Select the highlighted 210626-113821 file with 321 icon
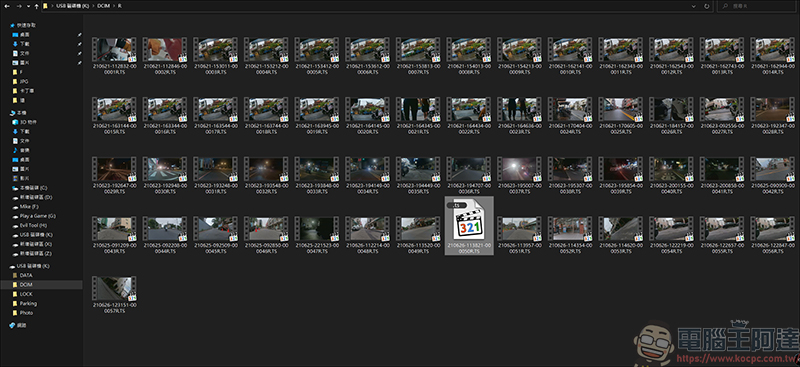Viewport: 800px width, 367px height. (x=469, y=226)
